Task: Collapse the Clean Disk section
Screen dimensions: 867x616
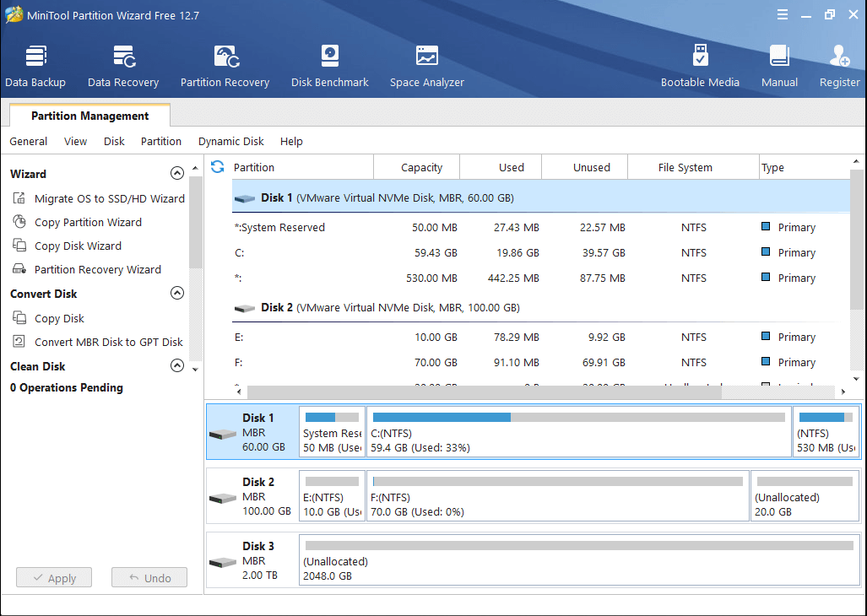Action: (177, 365)
